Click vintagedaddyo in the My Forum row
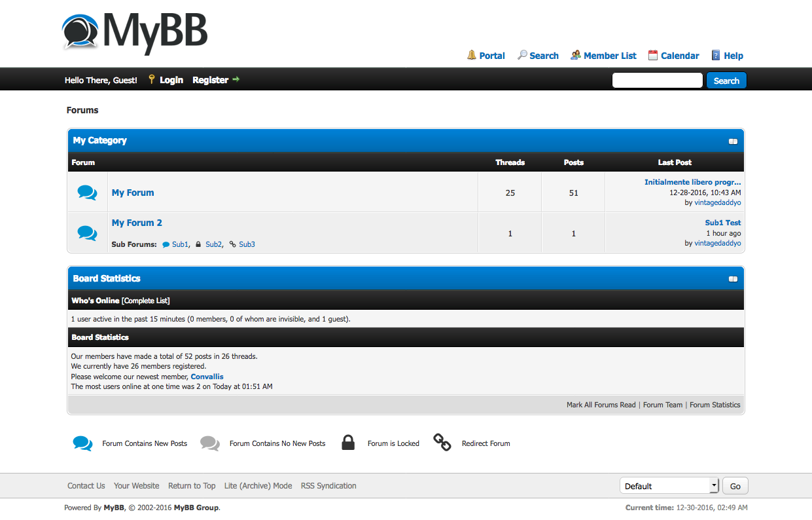 click(x=718, y=202)
